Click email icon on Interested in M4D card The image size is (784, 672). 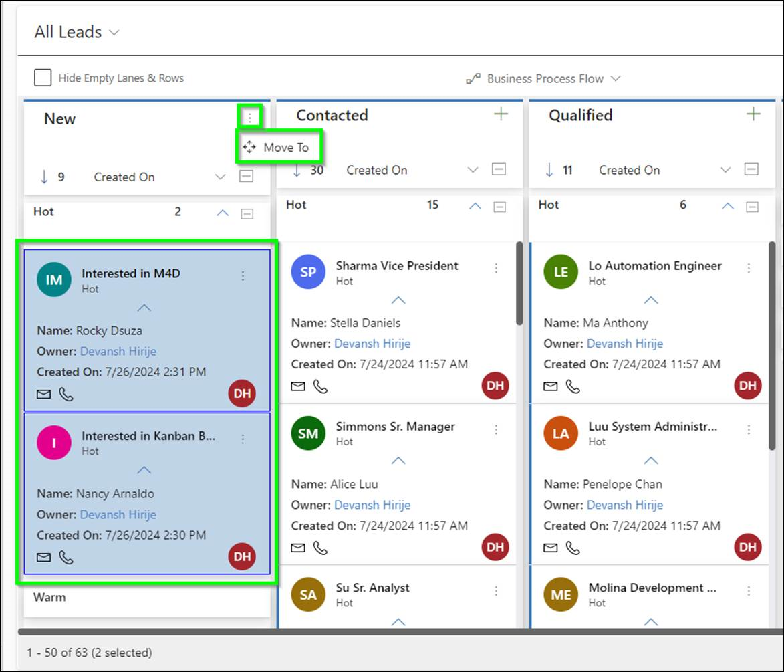43,395
